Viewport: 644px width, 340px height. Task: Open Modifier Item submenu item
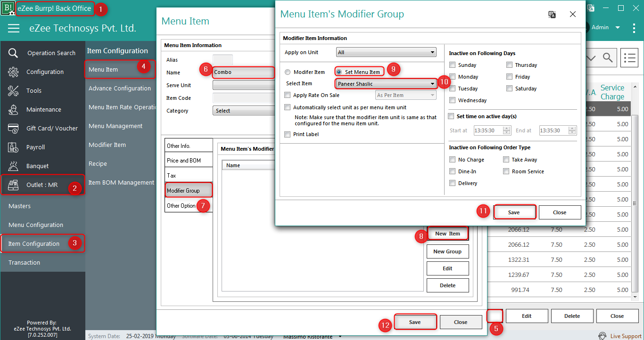click(107, 145)
